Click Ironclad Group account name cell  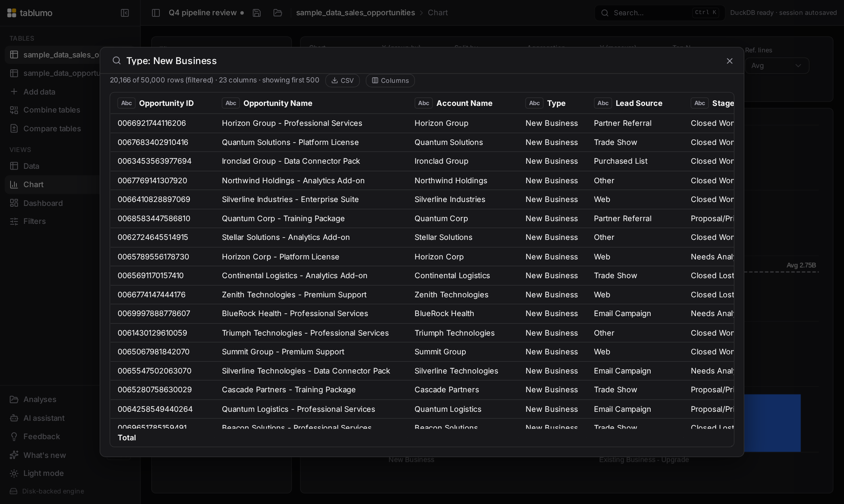coord(441,161)
